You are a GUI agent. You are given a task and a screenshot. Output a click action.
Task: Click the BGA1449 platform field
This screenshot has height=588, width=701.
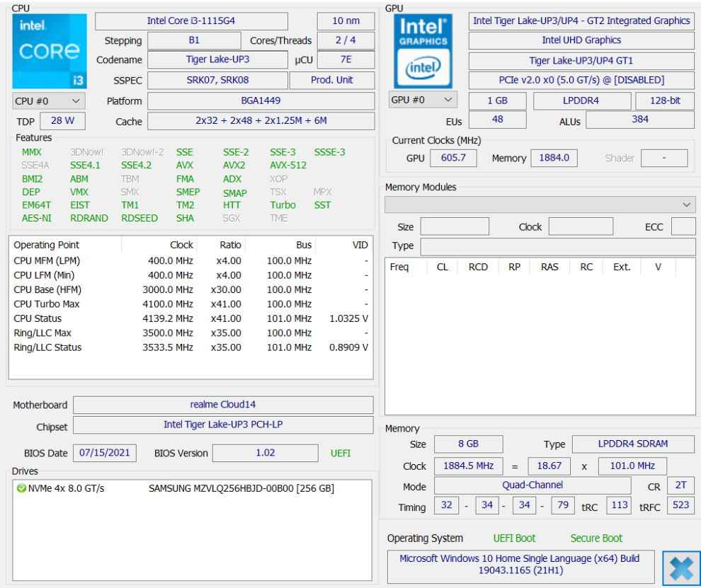coord(261,100)
